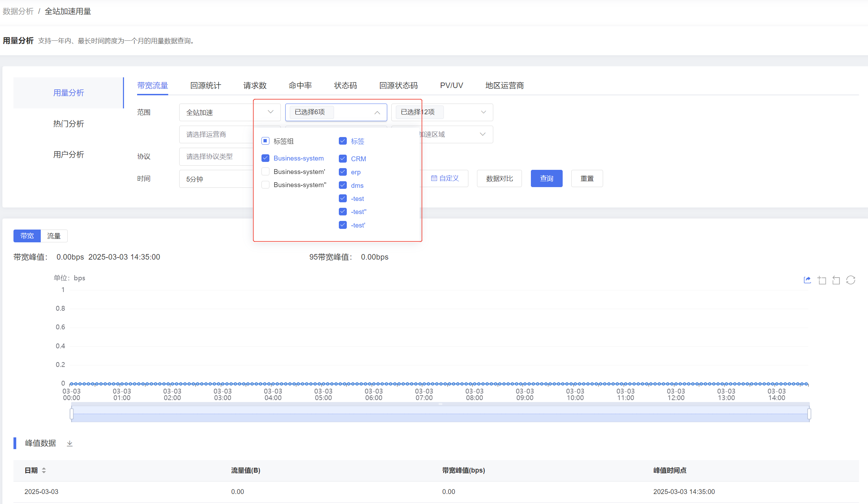Switch to the 状态码 tab

[x=345, y=85]
